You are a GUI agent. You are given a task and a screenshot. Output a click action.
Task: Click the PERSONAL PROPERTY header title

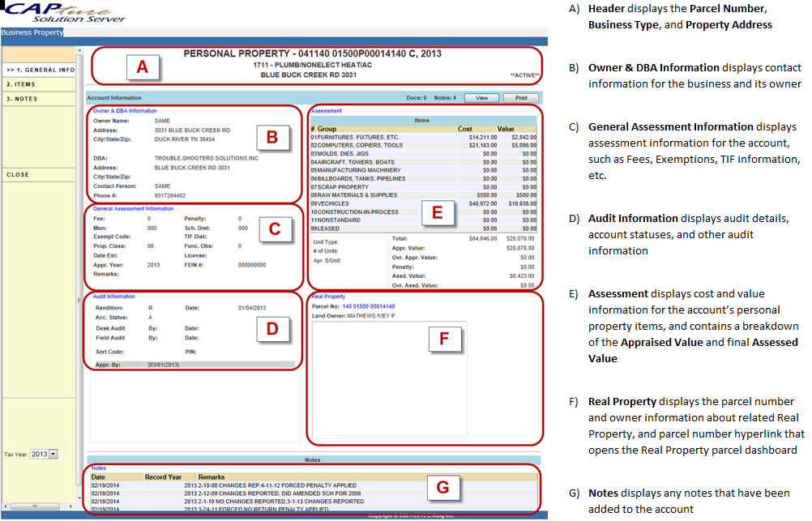(312, 53)
